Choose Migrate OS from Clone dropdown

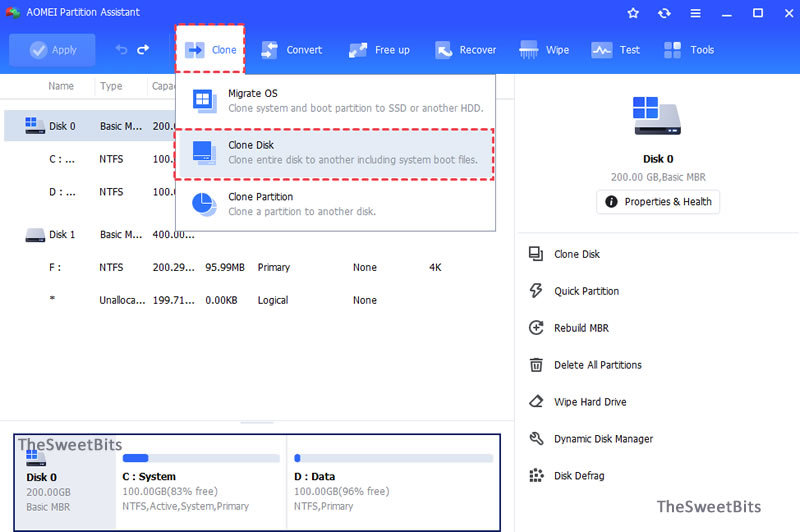pyautogui.click(x=335, y=101)
